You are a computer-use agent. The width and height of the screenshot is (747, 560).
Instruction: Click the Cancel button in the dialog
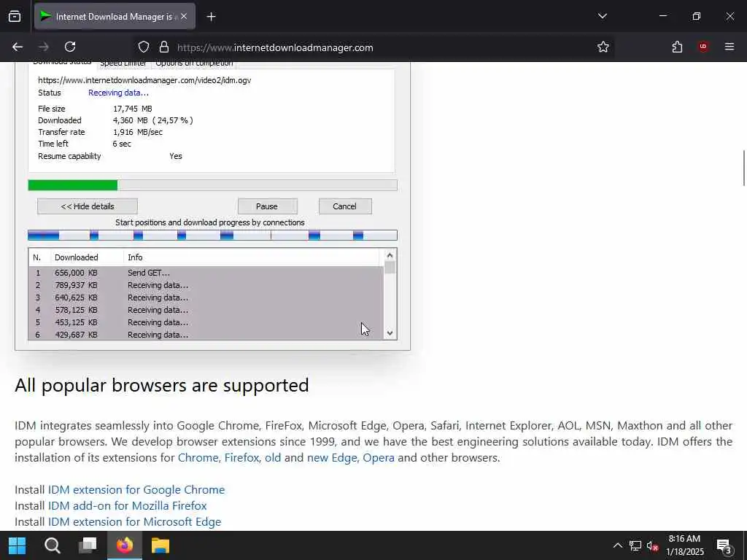click(345, 206)
